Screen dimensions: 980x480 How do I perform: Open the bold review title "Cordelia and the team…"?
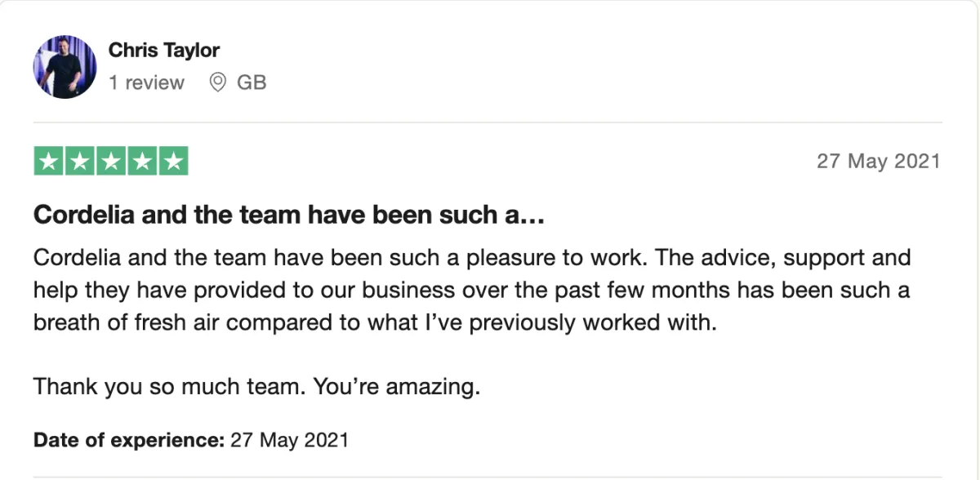click(288, 216)
